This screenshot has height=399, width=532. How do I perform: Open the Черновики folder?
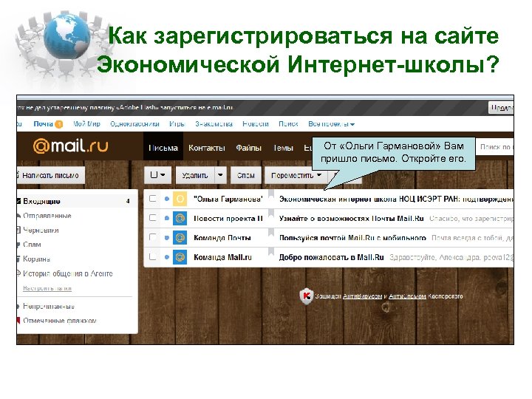click(41, 231)
